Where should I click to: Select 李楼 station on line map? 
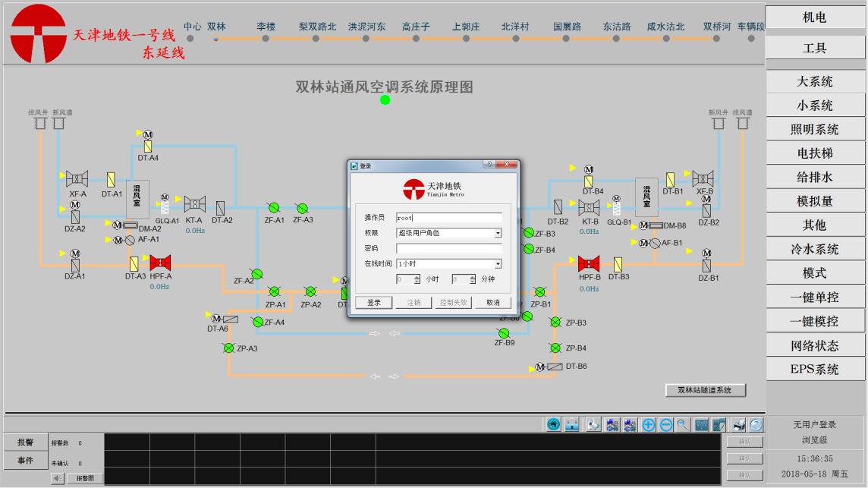coord(266,38)
